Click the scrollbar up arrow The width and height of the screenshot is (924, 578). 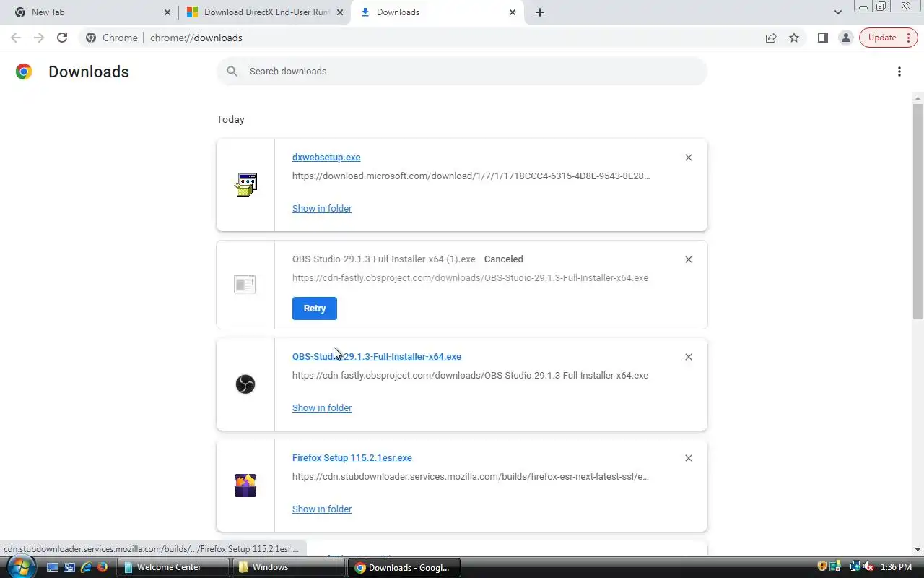click(918, 98)
